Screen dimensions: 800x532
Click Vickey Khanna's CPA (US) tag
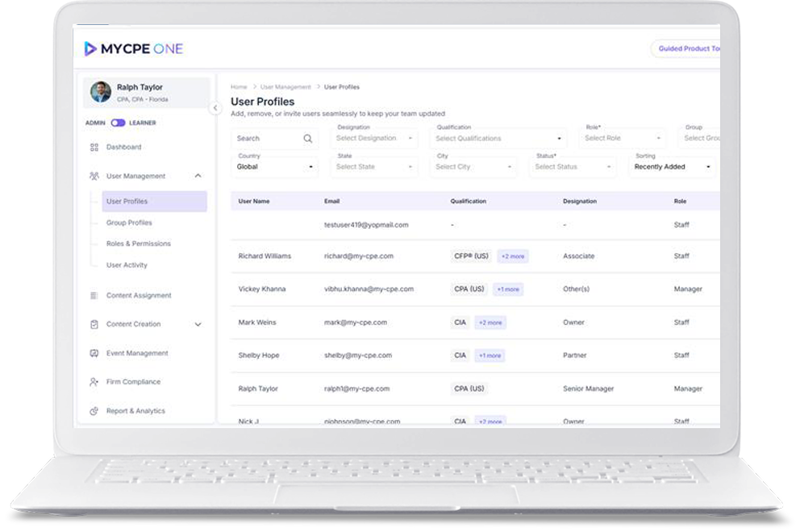pos(469,289)
